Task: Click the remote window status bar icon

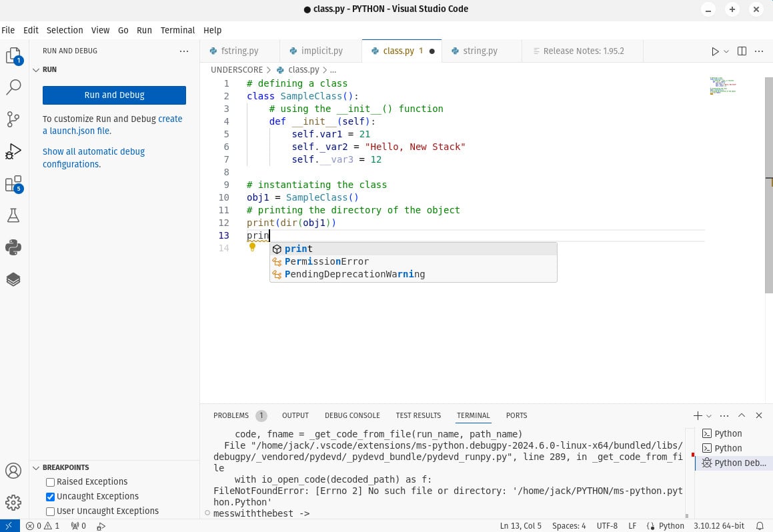Action: pyautogui.click(x=9, y=525)
